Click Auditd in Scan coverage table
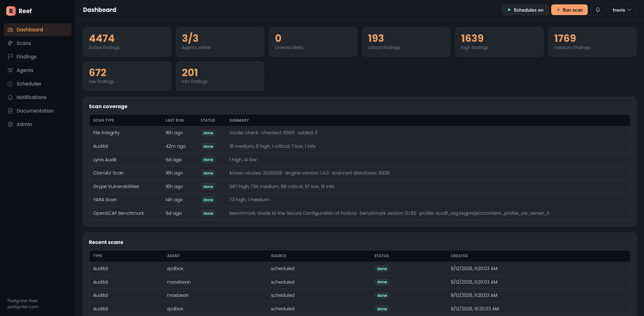The image size is (644, 316). click(100, 146)
